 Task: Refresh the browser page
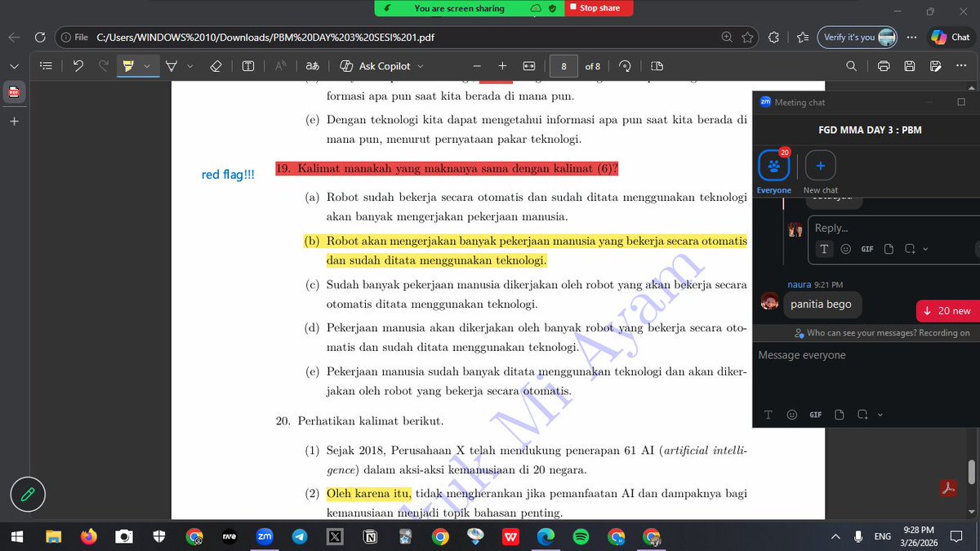click(39, 37)
